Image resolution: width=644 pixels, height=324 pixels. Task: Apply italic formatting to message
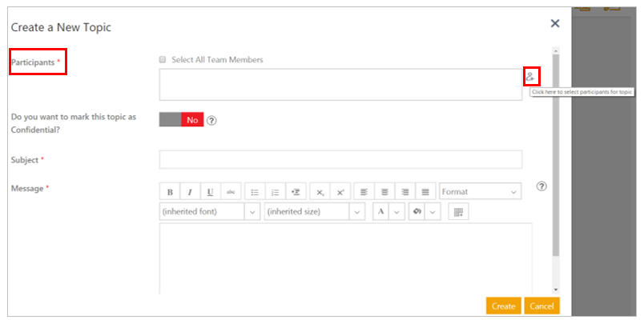point(190,192)
